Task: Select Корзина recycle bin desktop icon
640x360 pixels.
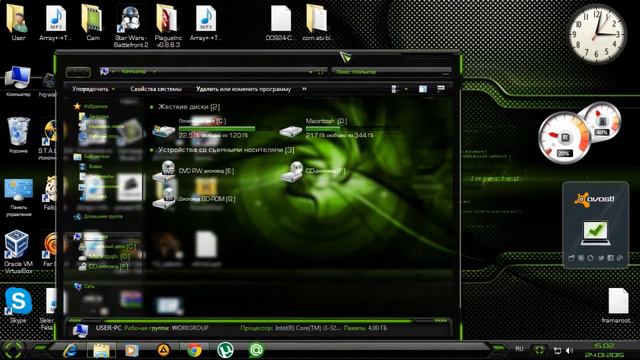Action: point(18,135)
